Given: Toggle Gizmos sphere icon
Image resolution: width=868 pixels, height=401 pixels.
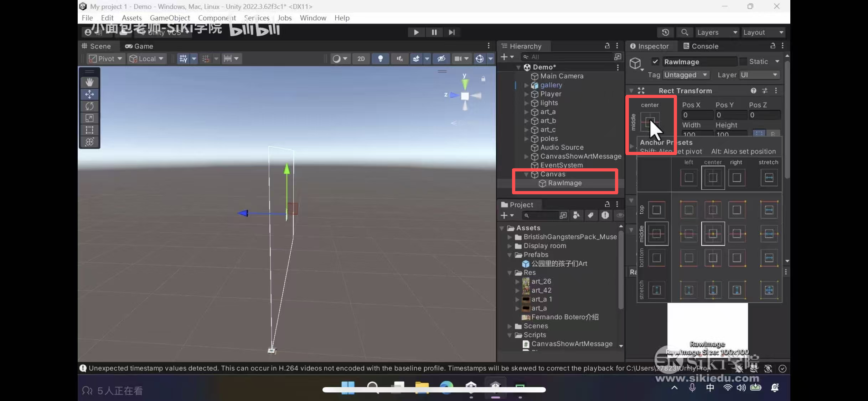Looking at the screenshot, I should [x=480, y=58].
